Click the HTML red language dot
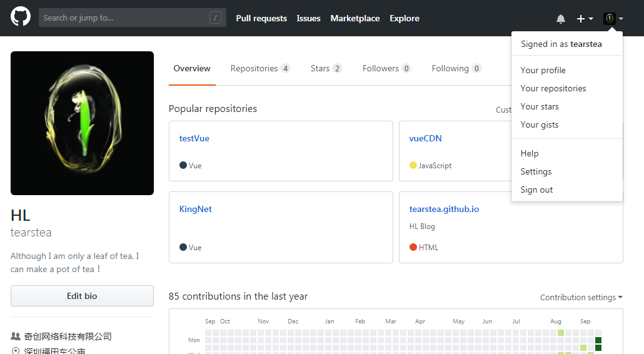 coord(413,247)
